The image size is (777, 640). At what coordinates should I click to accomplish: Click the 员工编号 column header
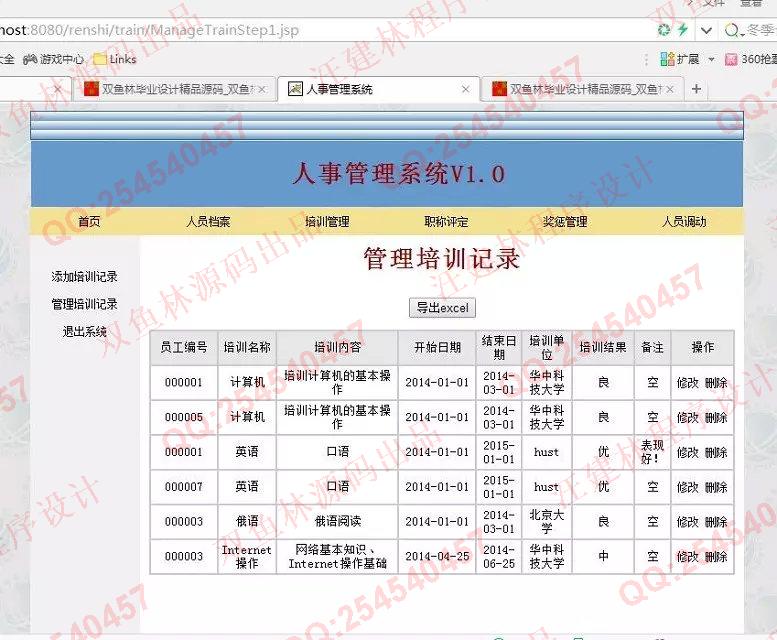tap(184, 347)
